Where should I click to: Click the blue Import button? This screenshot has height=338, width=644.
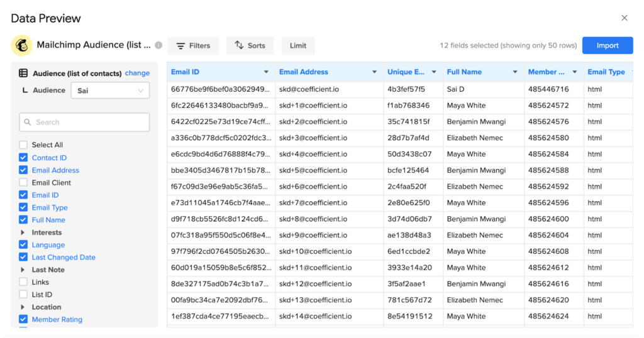608,45
